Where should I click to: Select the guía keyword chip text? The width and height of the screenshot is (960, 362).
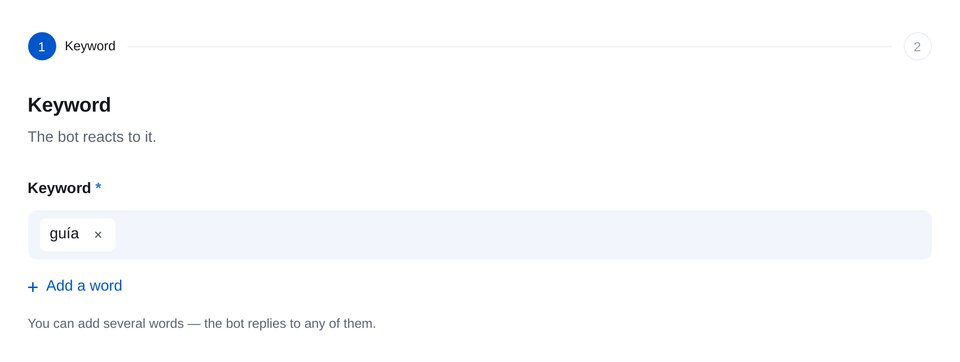64,234
